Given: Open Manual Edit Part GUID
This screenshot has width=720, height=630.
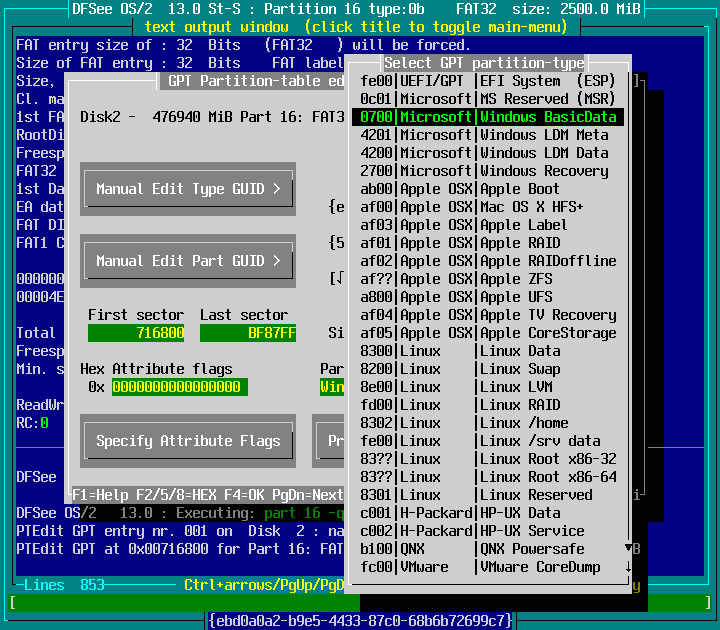Looking at the screenshot, I should pos(188,261).
